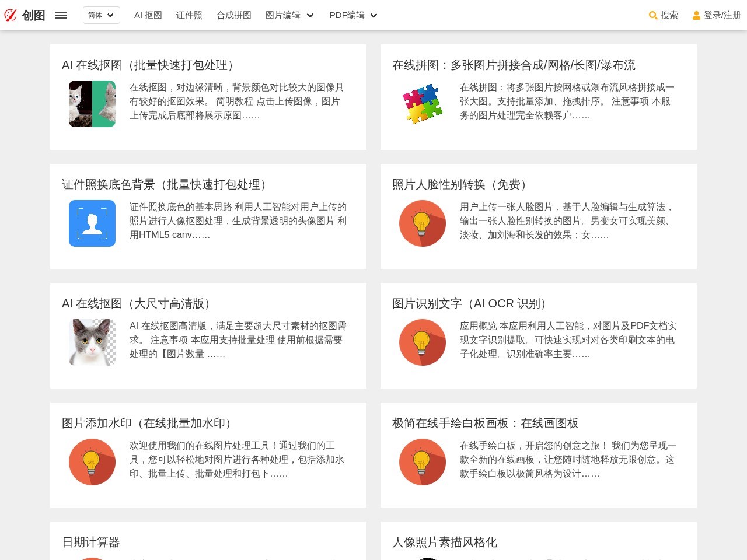The width and height of the screenshot is (747, 560).
Task: Click the lightbulb icon for 照片人脸性别转换
Action: (x=422, y=223)
